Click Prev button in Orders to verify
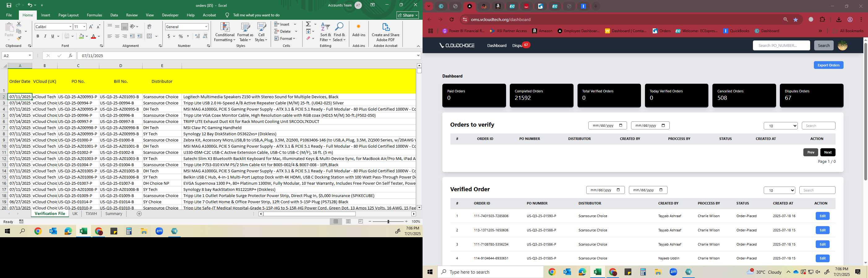The width and height of the screenshot is (868, 278). [x=810, y=152]
